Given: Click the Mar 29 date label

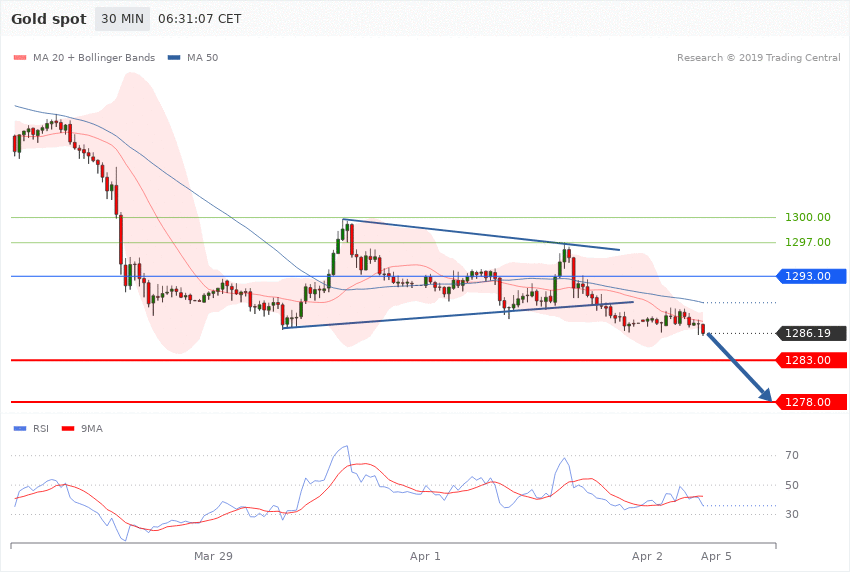Looking at the screenshot, I should point(213,556).
